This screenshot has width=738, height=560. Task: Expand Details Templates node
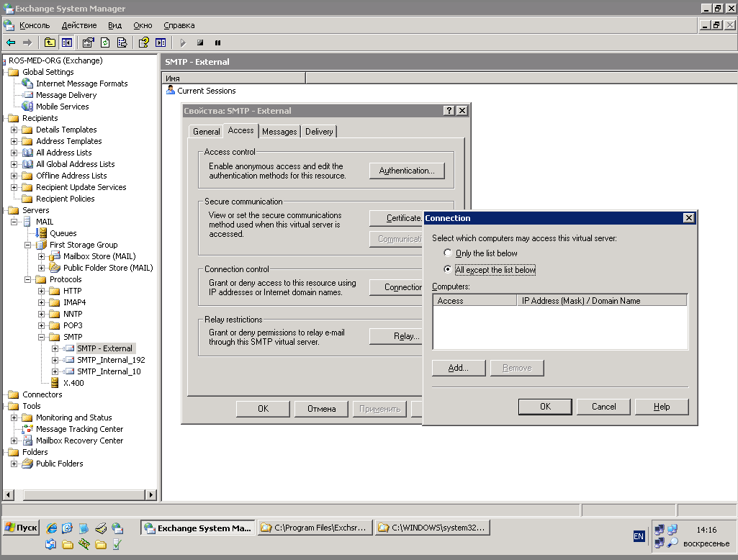[x=14, y=130]
